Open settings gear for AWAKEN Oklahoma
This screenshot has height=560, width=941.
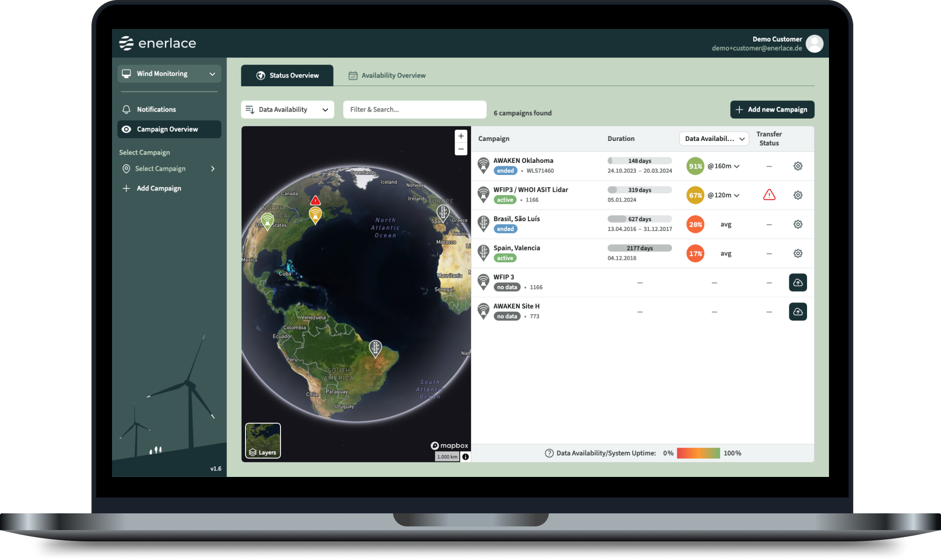coord(798,166)
